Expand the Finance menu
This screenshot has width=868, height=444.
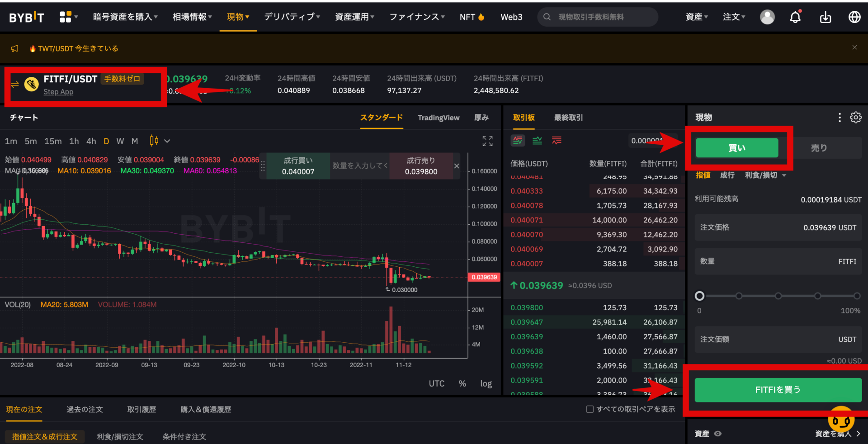point(417,17)
